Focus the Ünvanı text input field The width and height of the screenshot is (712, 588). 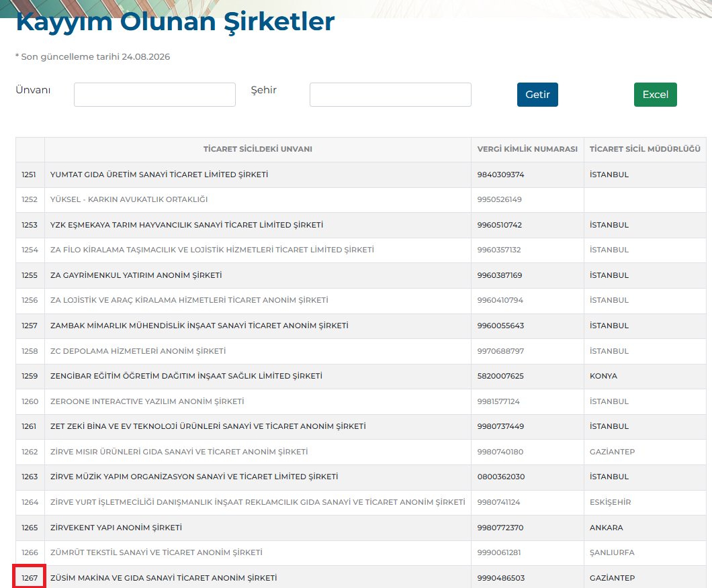tap(155, 95)
